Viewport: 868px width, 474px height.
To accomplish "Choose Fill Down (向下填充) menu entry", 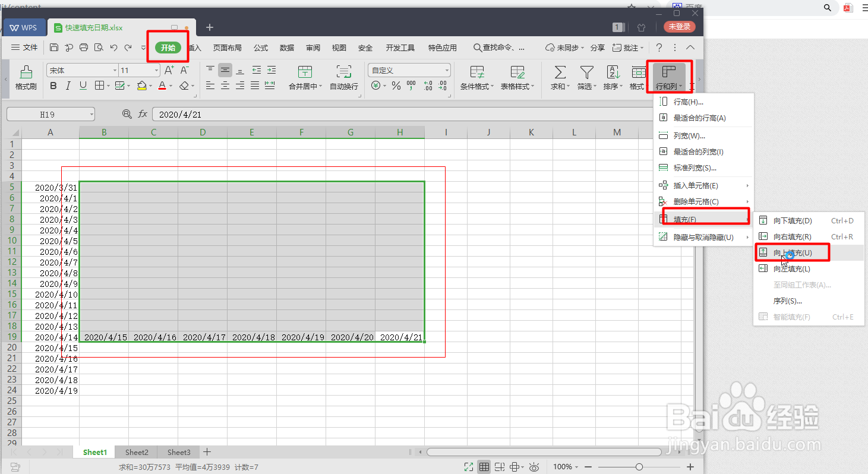I will (809, 221).
